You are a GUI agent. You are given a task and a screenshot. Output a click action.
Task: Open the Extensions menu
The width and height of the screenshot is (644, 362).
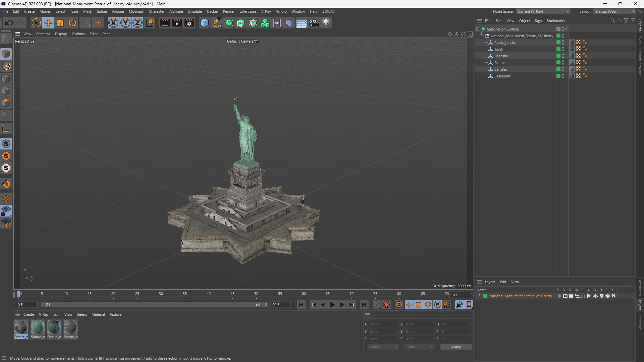[x=248, y=11]
